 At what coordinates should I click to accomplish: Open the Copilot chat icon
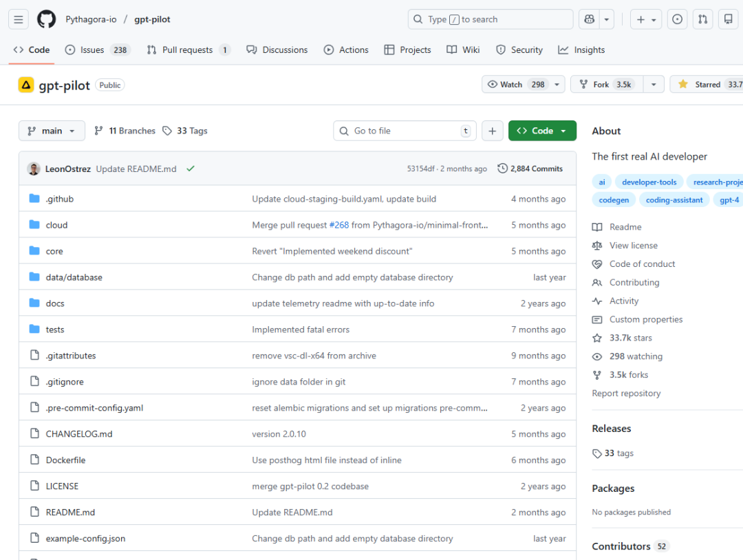589,19
